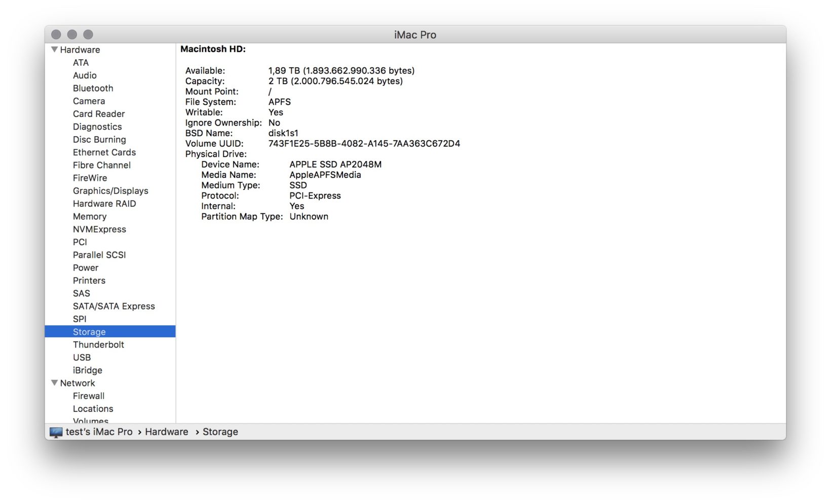831x504 pixels.
Task: Show Thunderbolt hardware information
Action: pos(98,344)
